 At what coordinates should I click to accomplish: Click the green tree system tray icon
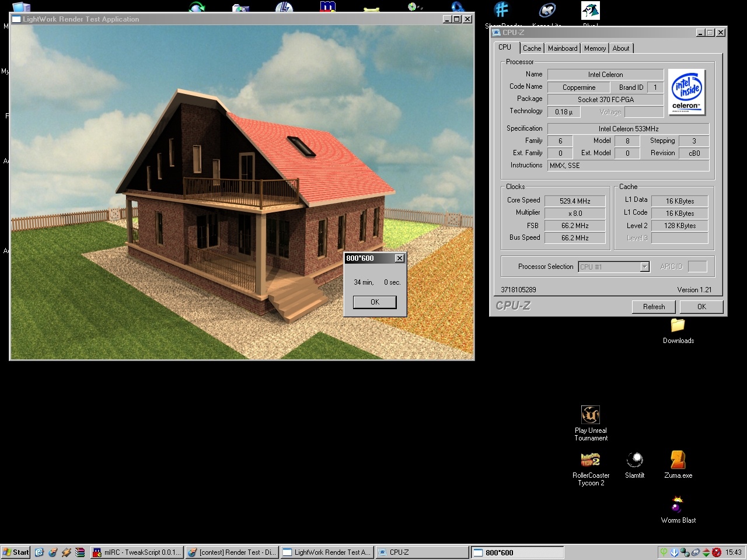(x=664, y=552)
